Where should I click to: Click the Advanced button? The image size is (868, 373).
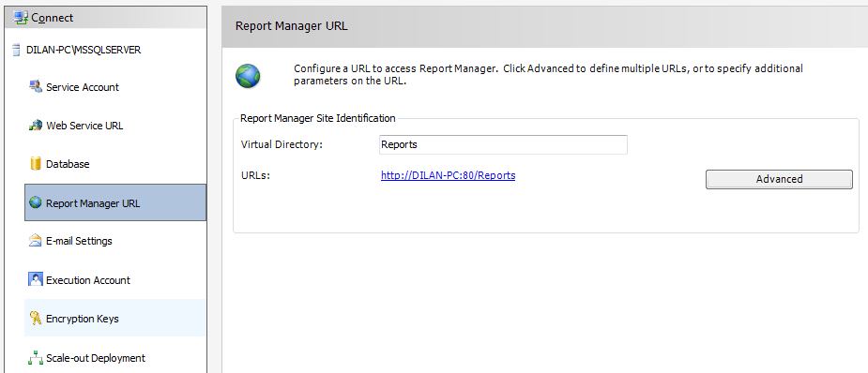pos(779,179)
